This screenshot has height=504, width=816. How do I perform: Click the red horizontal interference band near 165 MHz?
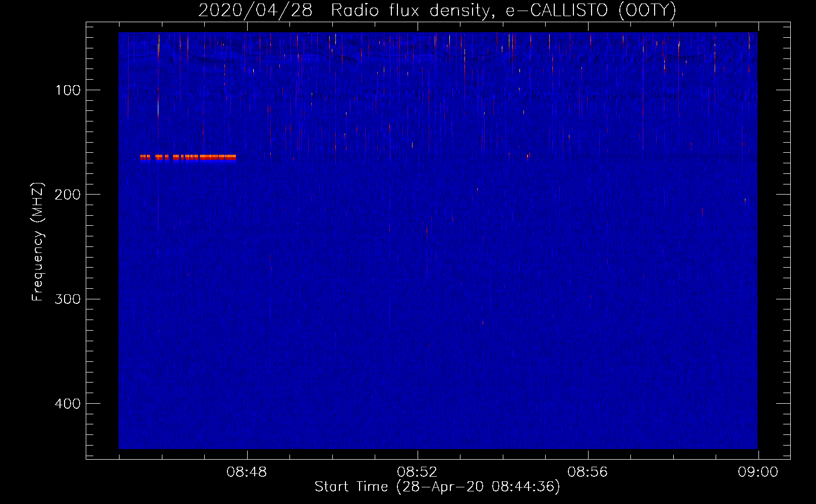click(188, 157)
